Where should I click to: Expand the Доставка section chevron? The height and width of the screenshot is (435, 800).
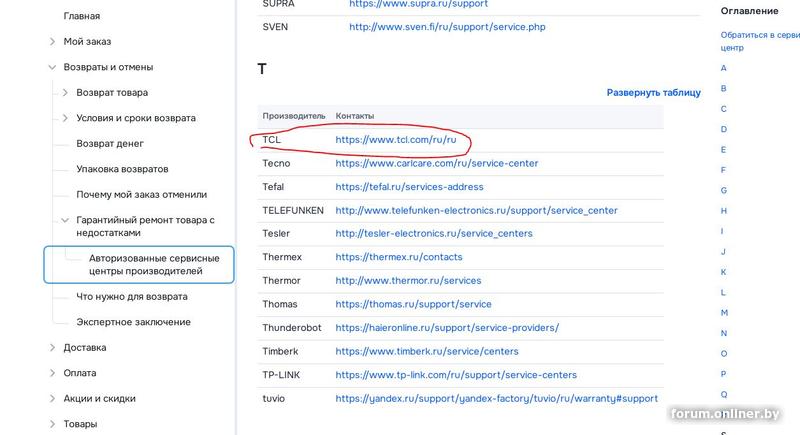point(52,347)
